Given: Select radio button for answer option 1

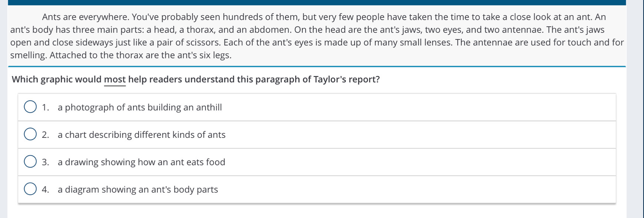Looking at the screenshot, I should [x=30, y=107].
